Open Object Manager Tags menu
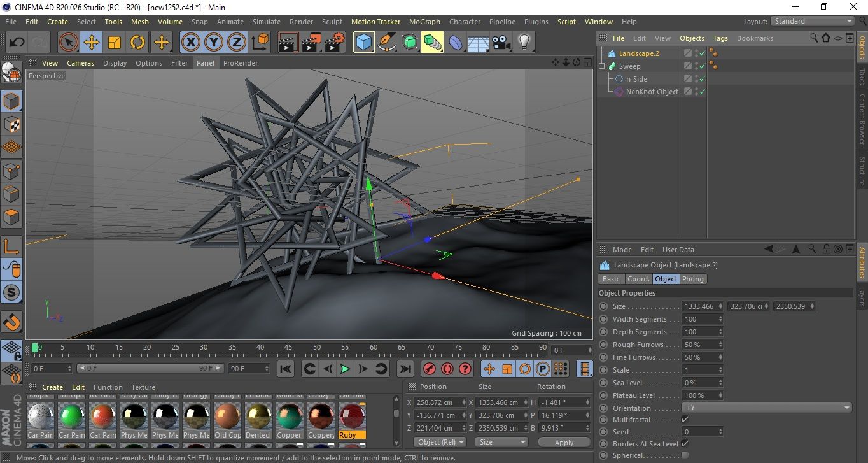The image size is (868, 463). point(720,38)
